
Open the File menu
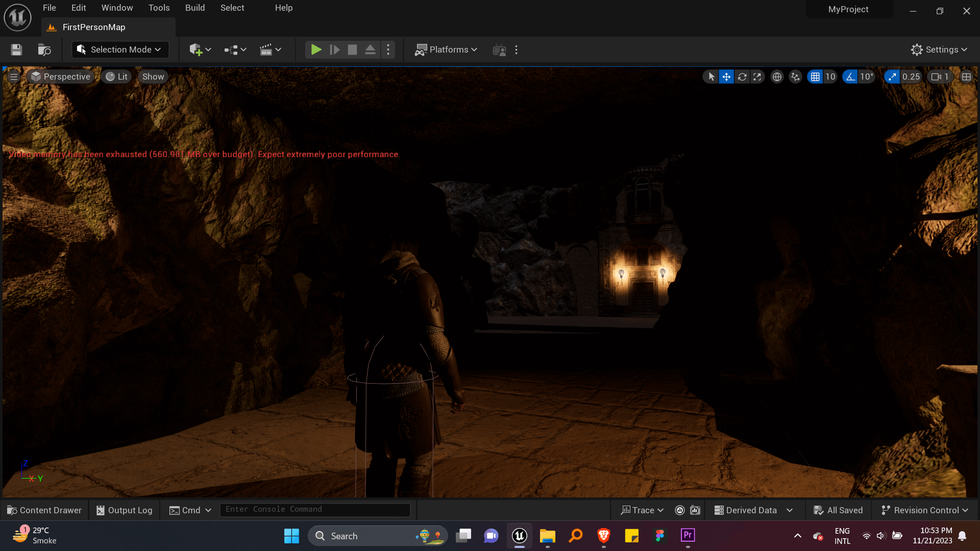(x=50, y=8)
